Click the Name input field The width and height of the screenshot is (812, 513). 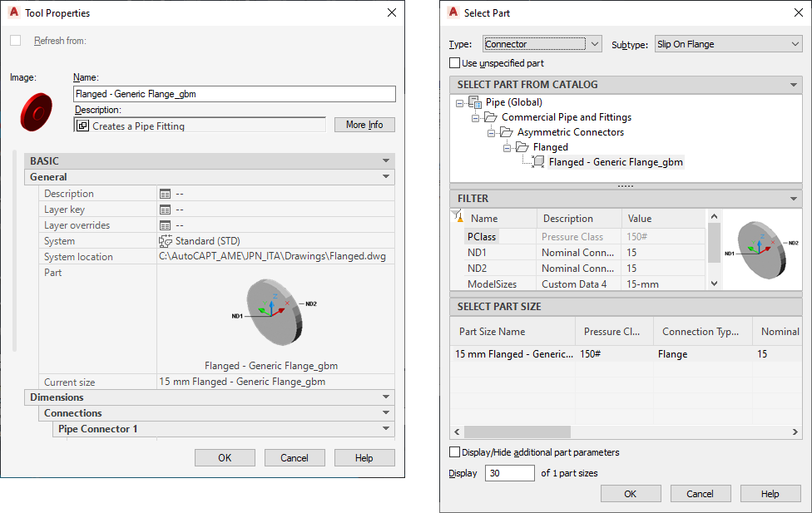click(x=235, y=94)
